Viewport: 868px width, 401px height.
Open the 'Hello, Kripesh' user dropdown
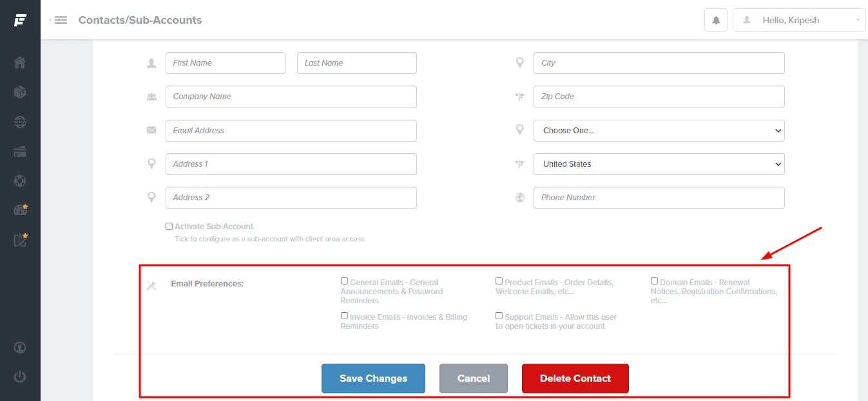coord(798,20)
